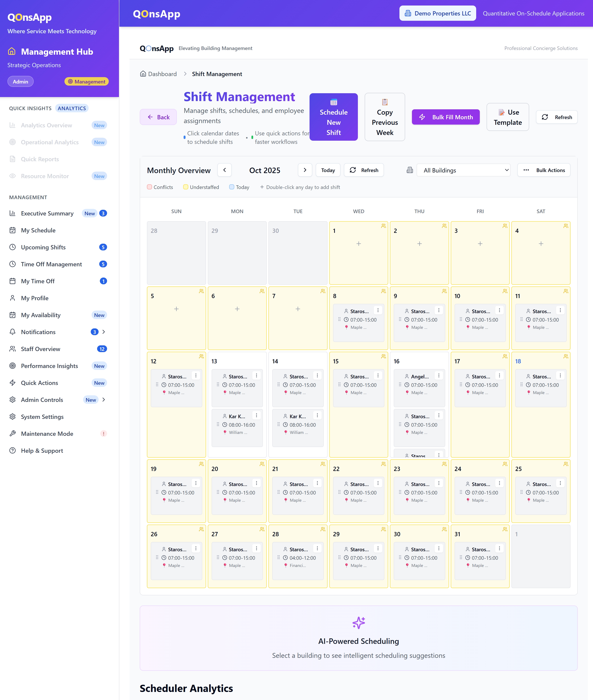Open the Notifications bell icon

coord(13,332)
